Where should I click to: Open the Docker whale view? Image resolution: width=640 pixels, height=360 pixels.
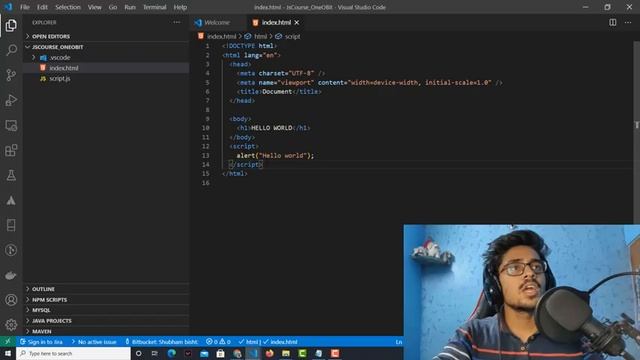pos(11,275)
